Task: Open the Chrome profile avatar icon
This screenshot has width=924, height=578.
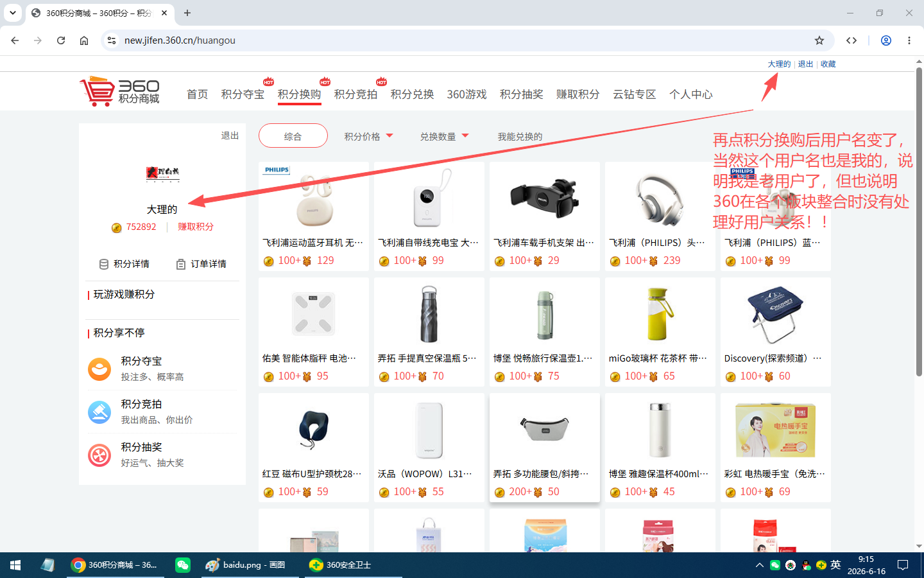Action: point(886,40)
